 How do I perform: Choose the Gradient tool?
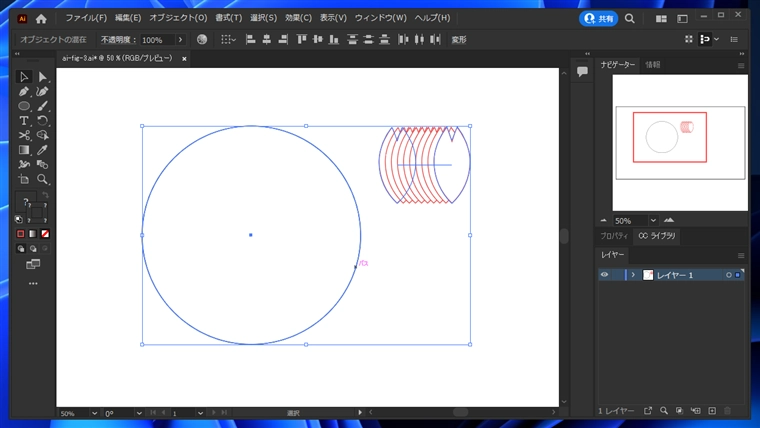coord(24,150)
